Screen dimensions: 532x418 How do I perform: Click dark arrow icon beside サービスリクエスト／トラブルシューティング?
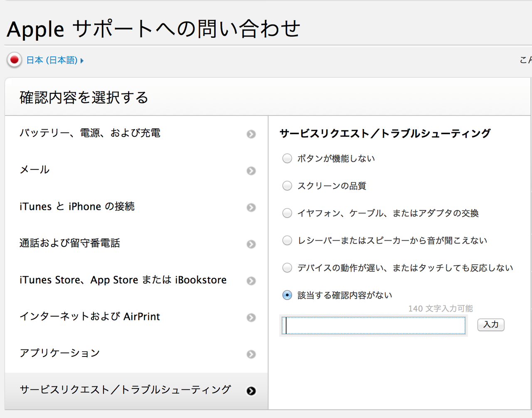(251, 391)
